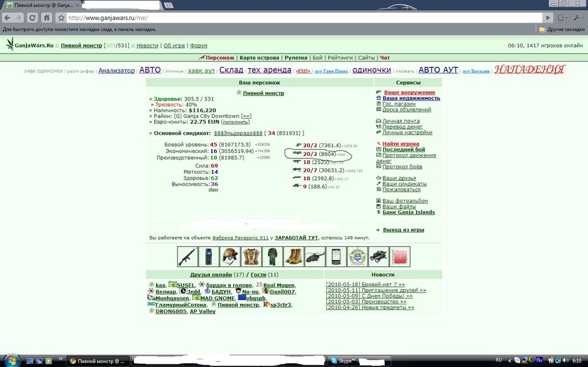Viewport: 588px width, 367px height.
Task: Click RU language indicator in tray
Action: tap(499, 360)
